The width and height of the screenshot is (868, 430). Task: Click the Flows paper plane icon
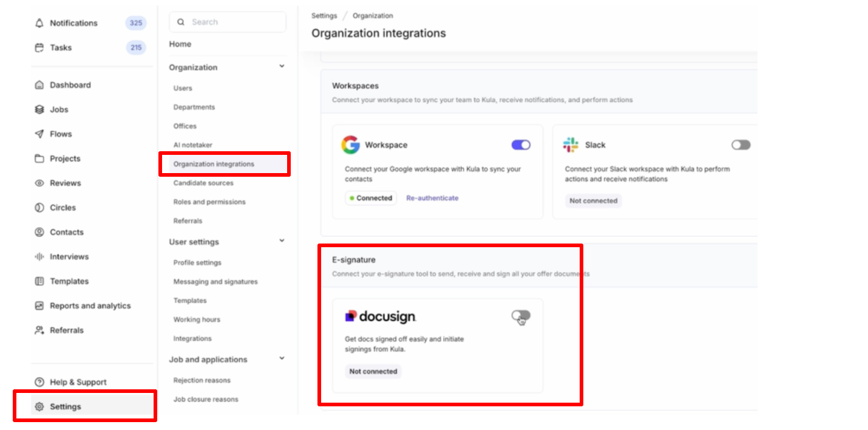(39, 134)
